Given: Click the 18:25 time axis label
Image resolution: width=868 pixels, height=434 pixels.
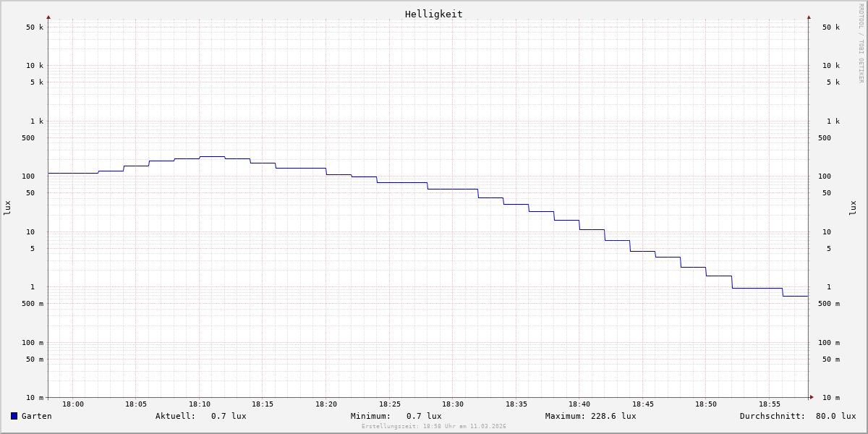Looking at the screenshot, I should (390, 404).
